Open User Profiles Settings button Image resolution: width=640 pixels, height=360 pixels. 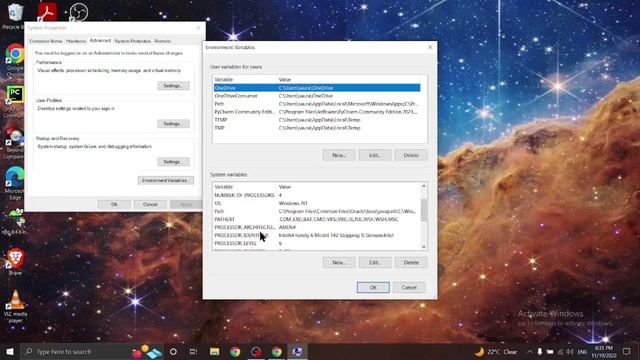(x=173, y=124)
